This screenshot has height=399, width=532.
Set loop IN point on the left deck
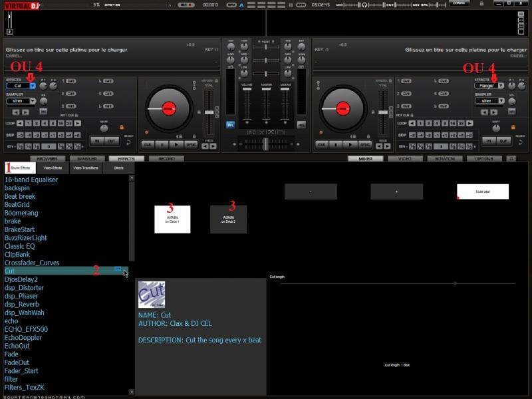coord(96,141)
